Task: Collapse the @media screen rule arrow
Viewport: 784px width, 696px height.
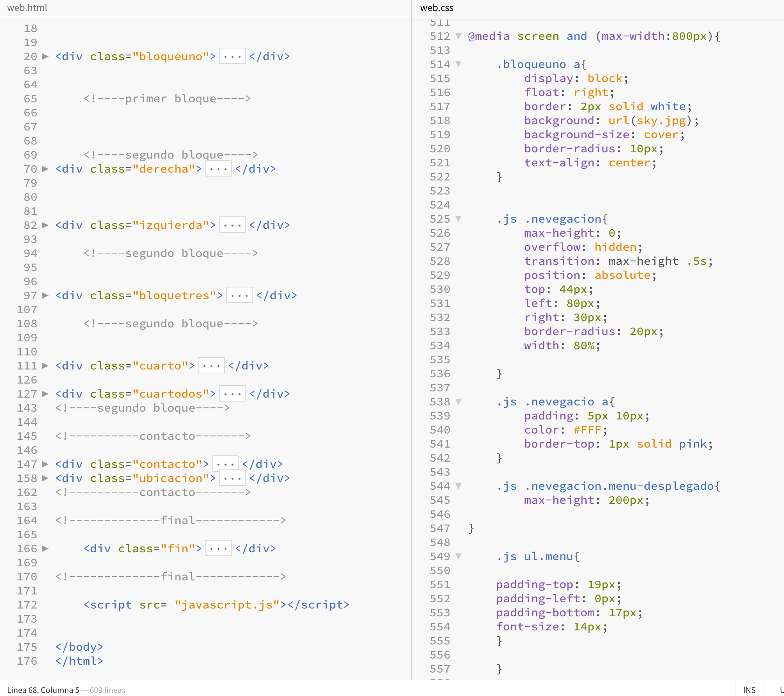Action: (x=458, y=36)
